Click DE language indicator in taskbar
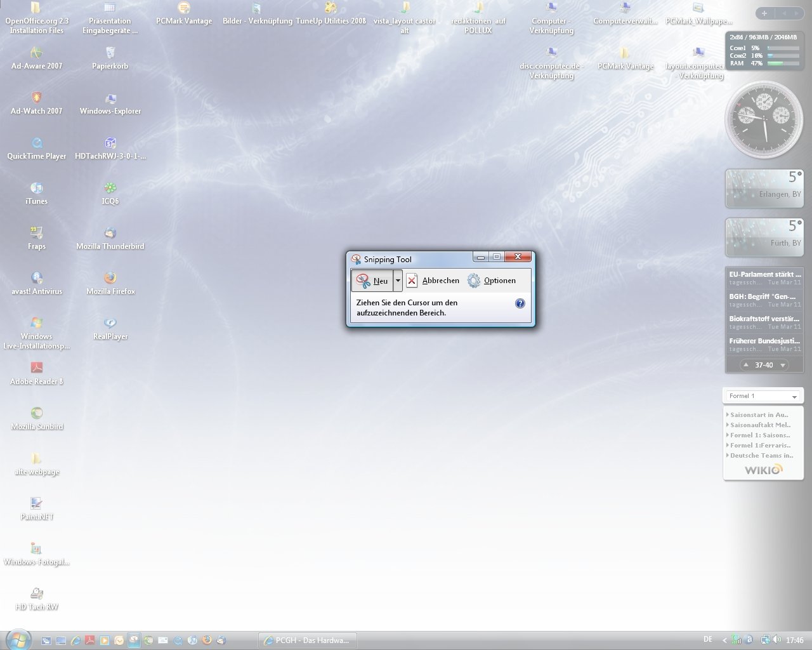 click(708, 639)
